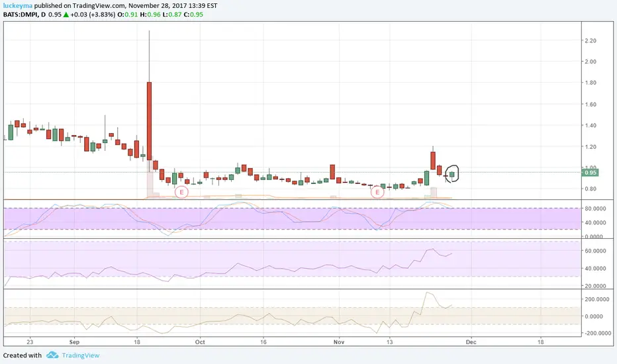The height and width of the screenshot is (364, 617).
Task: Click the 13 date label on time axis
Action: click(x=389, y=342)
